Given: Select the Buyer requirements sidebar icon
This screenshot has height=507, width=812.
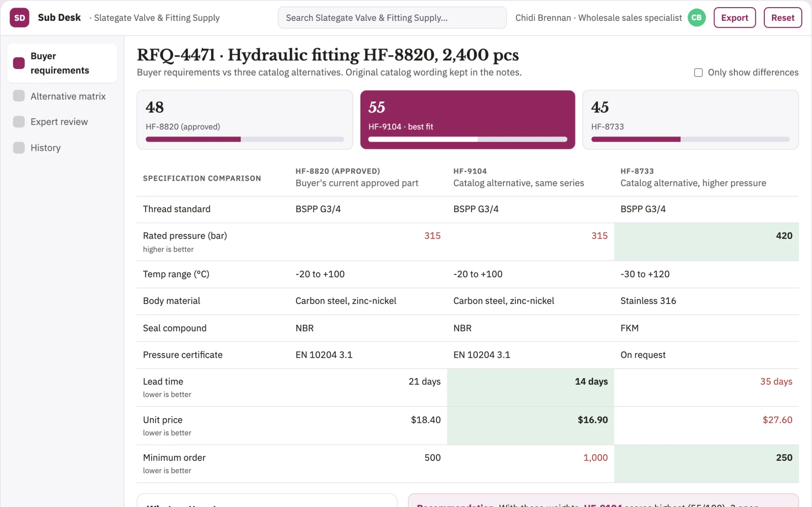Looking at the screenshot, I should 19,63.
